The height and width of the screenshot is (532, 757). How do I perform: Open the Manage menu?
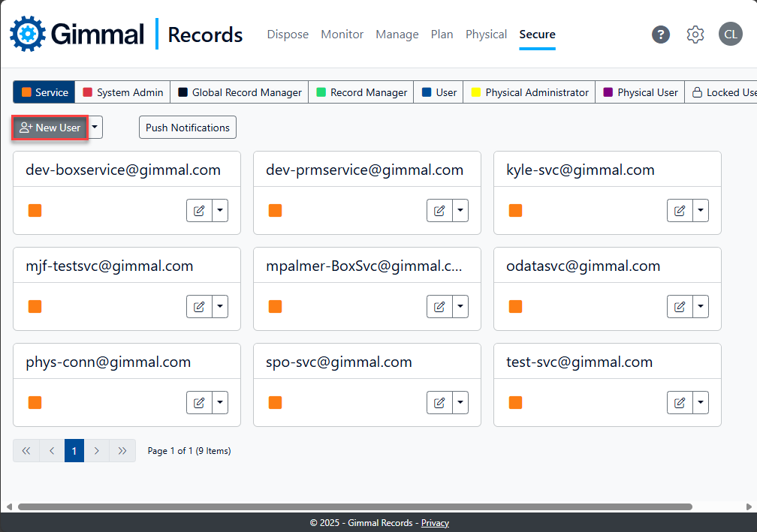397,35
